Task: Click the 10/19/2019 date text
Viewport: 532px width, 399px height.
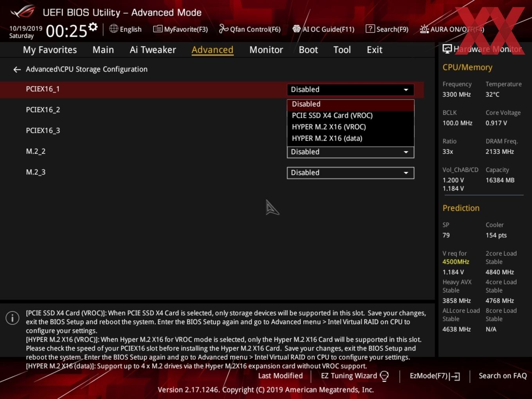Action: (x=26, y=29)
